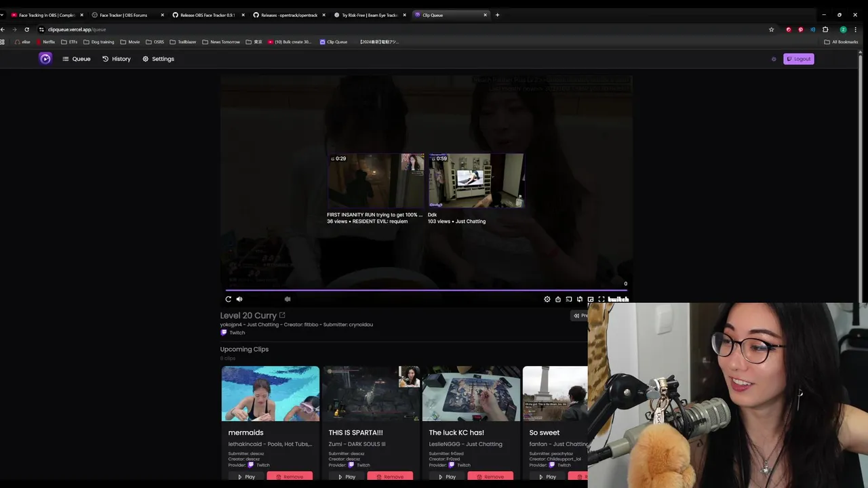Click the red Opera-like extension icon
The width and height of the screenshot is (868, 488).
(x=788, y=29)
